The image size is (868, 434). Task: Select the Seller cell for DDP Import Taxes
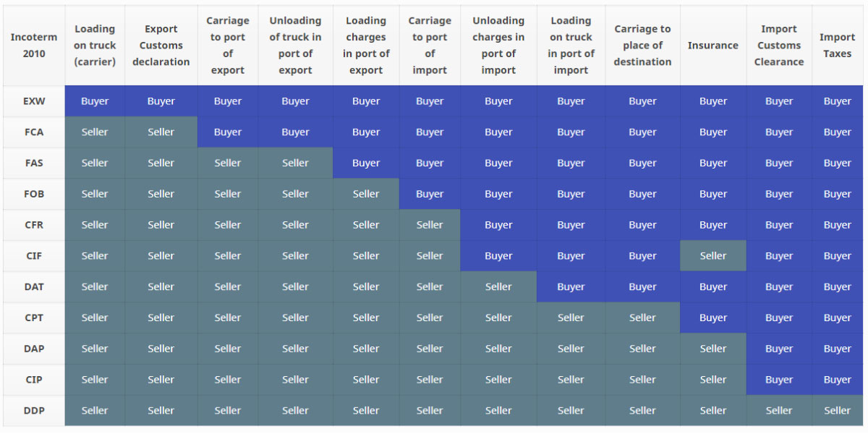pos(837,410)
